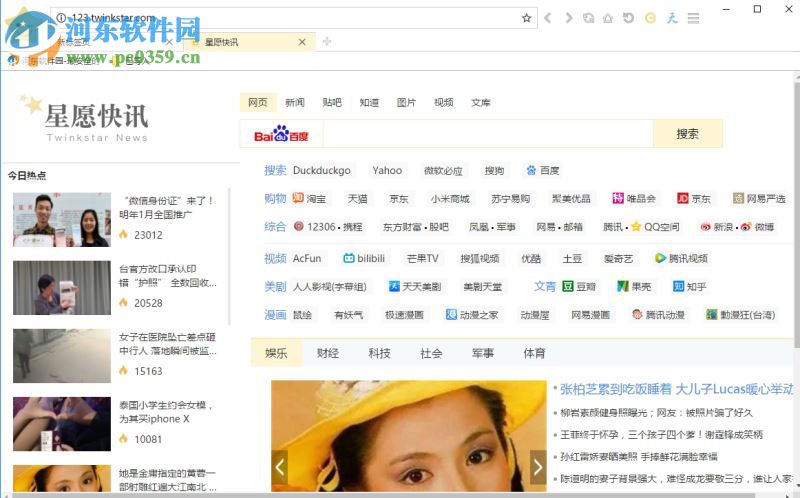Click the blue 天 toolbar icon

[672, 18]
